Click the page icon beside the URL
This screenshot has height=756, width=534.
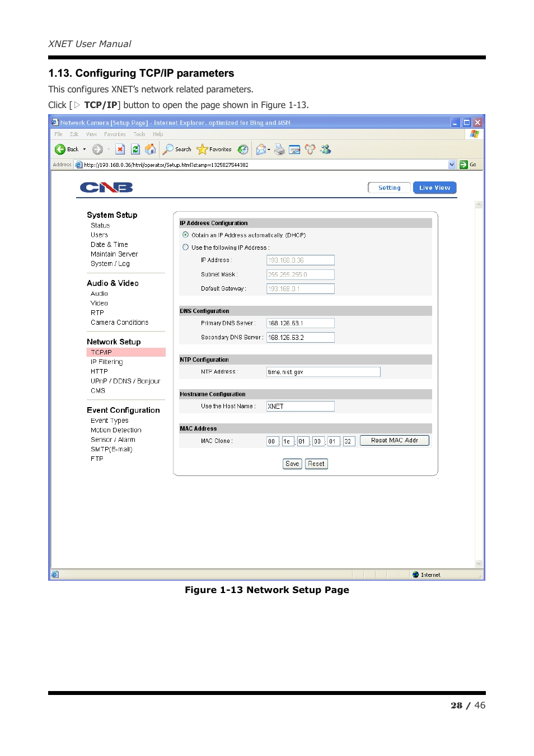click(x=79, y=165)
